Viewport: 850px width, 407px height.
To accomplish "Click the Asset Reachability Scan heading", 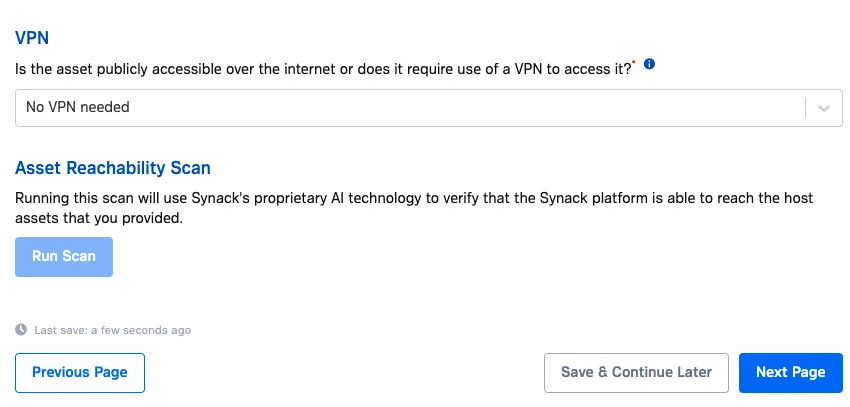I will point(112,168).
